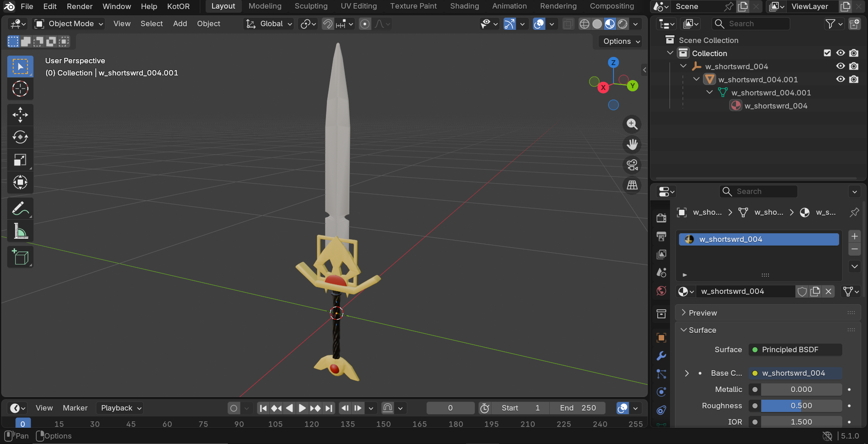Open the KotOR menu
This screenshot has width=868, height=444.
pos(178,6)
